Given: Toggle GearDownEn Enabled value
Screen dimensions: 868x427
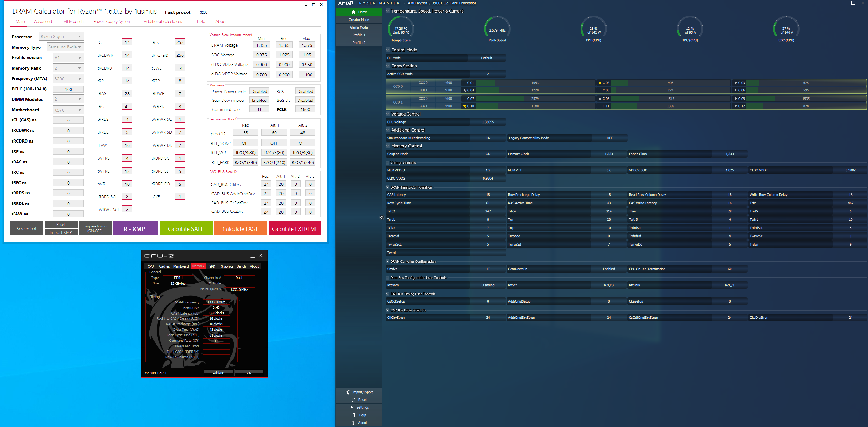Looking at the screenshot, I should click(x=608, y=269).
